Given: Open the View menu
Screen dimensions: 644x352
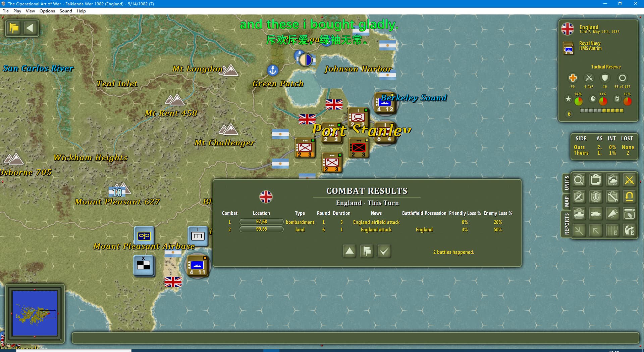Looking at the screenshot, I should pos(30,11).
